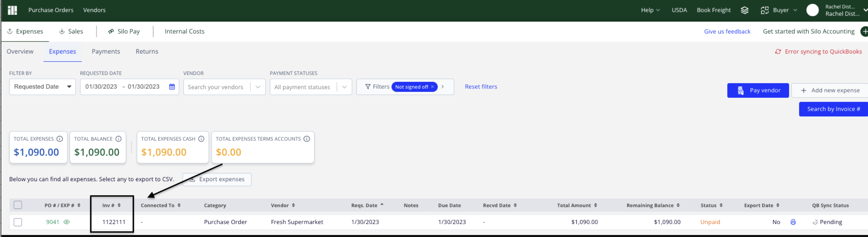868x237 pixels.
Task: Switch to the Payments tab
Action: [x=106, y=51]
